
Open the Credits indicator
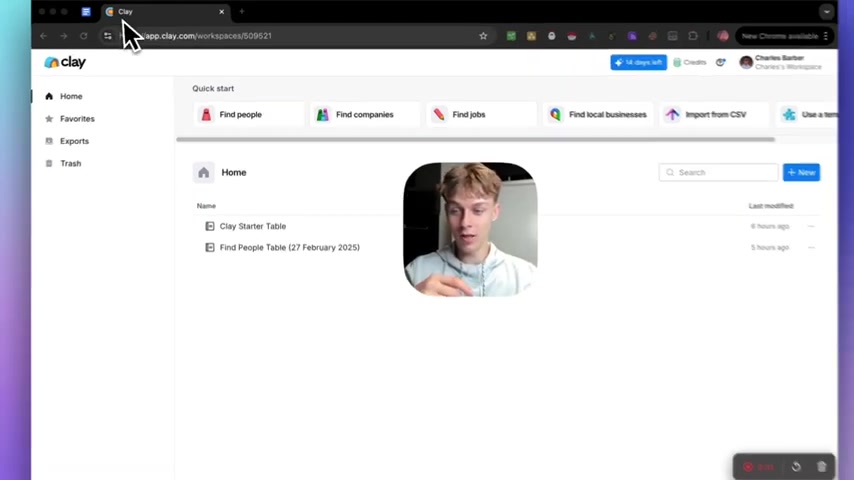tap(690, 63)
